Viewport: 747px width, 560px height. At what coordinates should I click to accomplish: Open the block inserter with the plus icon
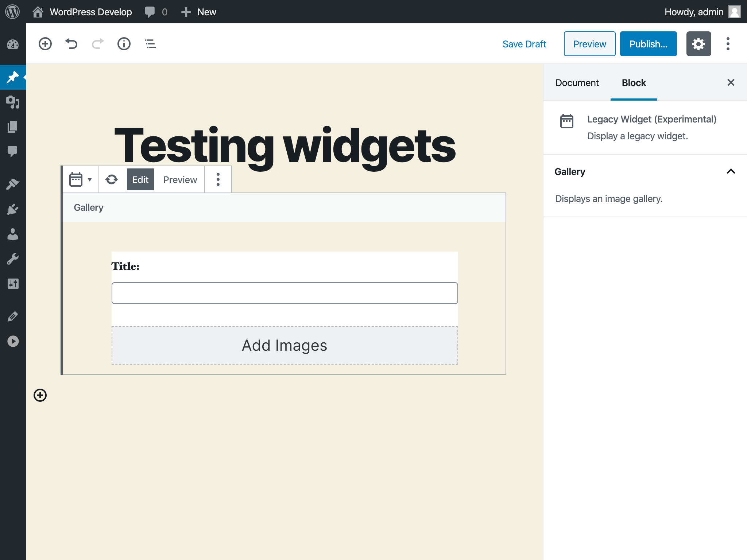tap(45, 44)
